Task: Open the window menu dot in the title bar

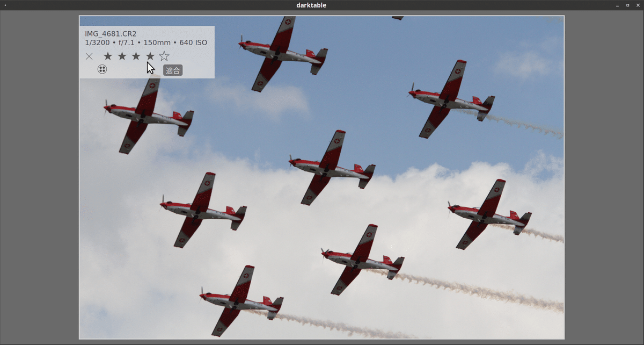Action: tap(5, 5)
